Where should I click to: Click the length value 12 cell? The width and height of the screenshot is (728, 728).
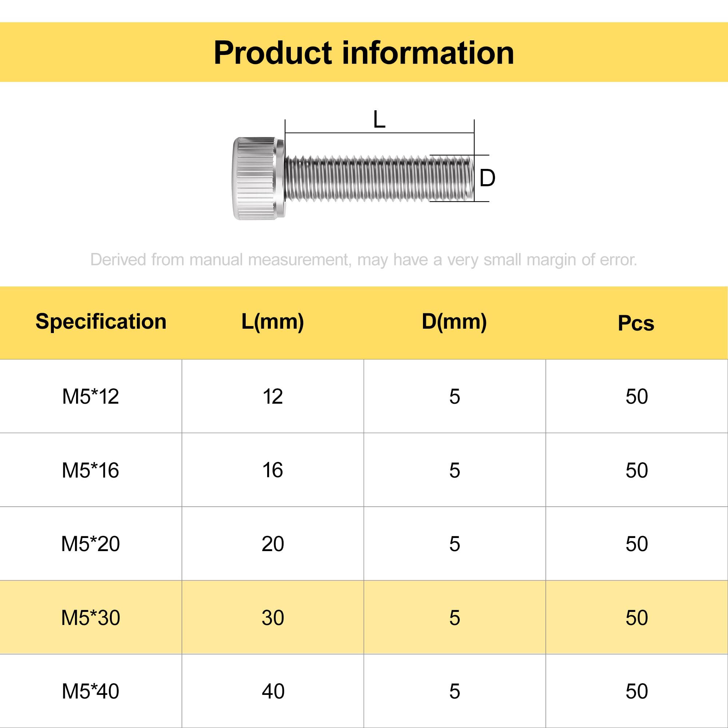click(x=273, y=396)
